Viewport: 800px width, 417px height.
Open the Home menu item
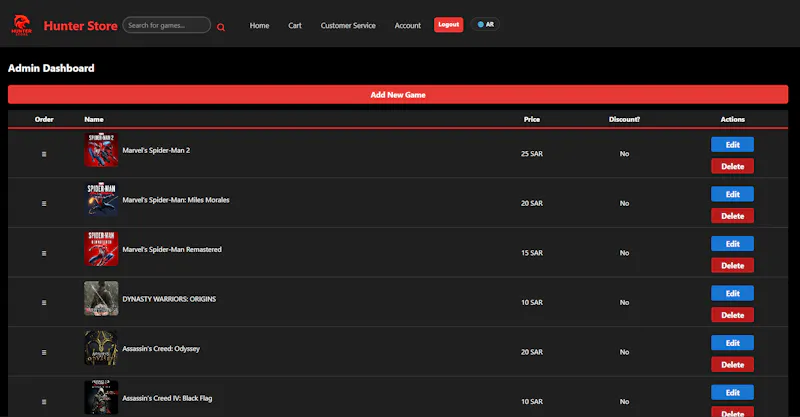tap(259, 26)
